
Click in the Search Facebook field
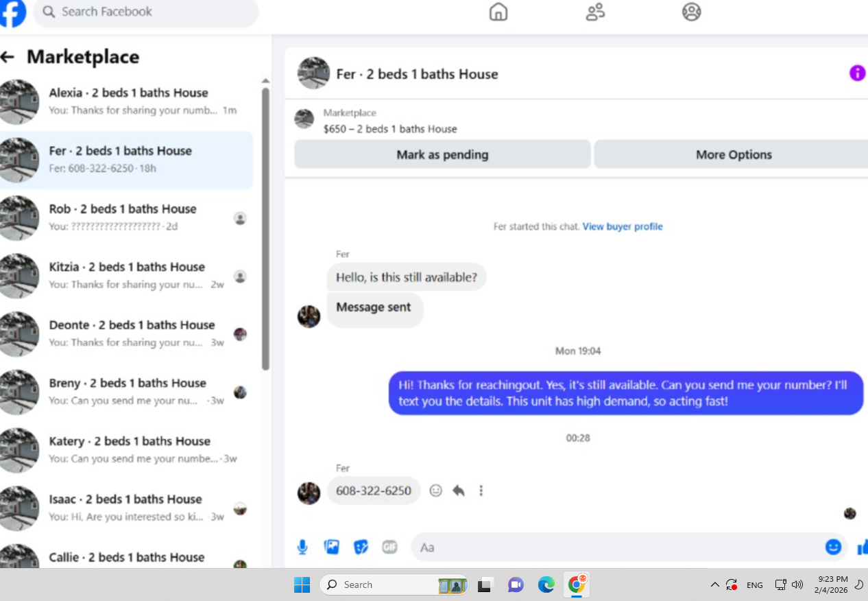pyautogui.click(x=146, y=12)
